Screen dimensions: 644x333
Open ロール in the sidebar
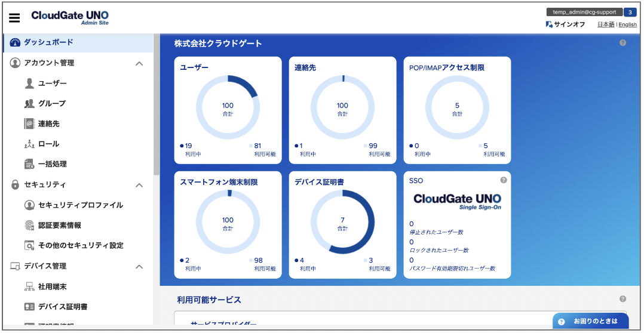tap(48, 144)
